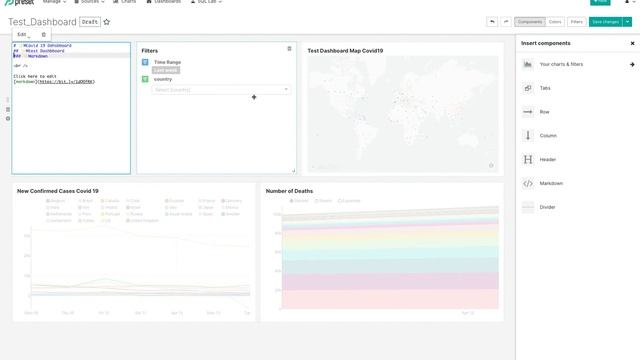Click the undo arrow button

point(492,22)
